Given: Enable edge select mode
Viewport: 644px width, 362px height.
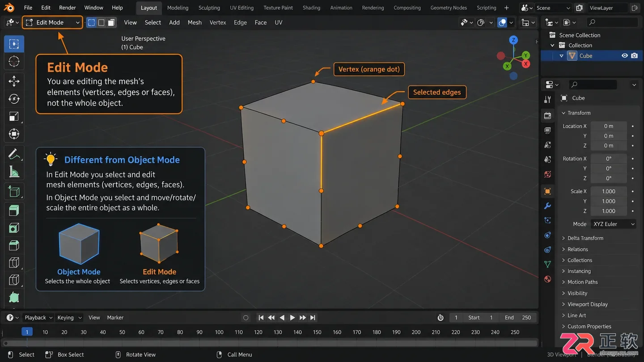Looking at the screenshot, I should click(102, 22).
